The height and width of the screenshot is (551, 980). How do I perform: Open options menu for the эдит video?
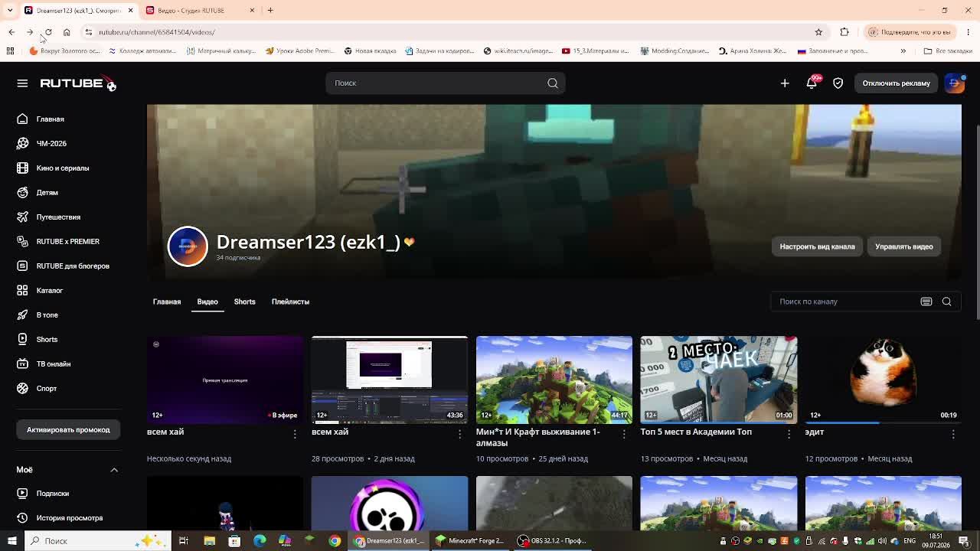953,434
